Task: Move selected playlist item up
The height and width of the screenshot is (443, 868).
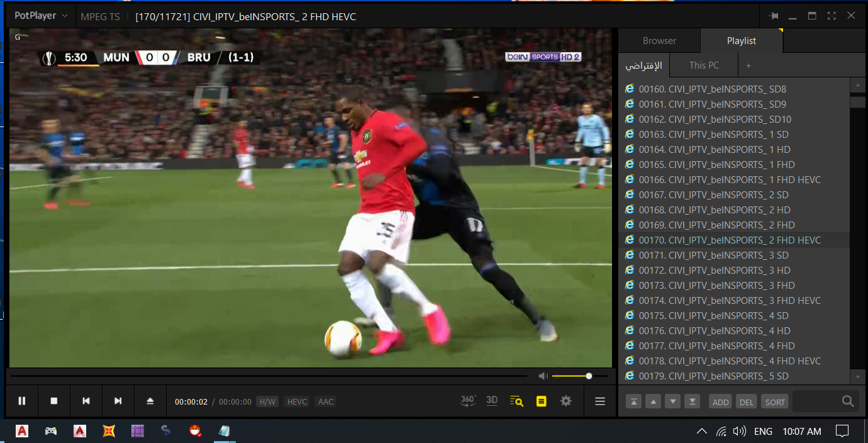Action: [x=653, y=401]
